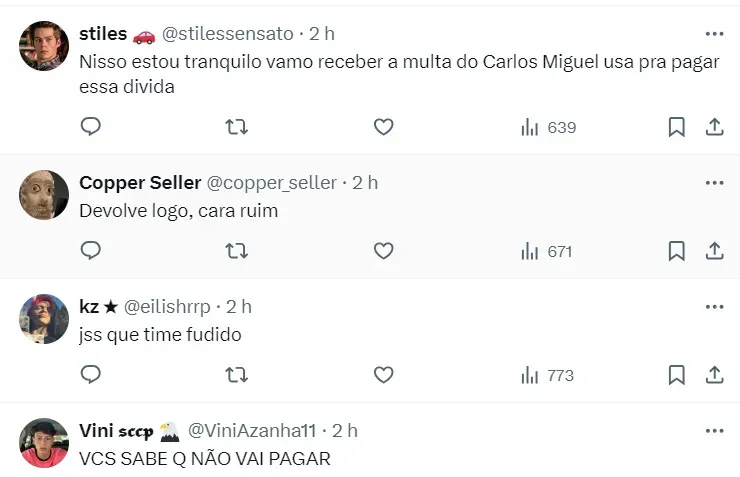Open more options on kz's tweet
Image resolution: width=740 pixels, height=477 pixels.
pos(714,306)
